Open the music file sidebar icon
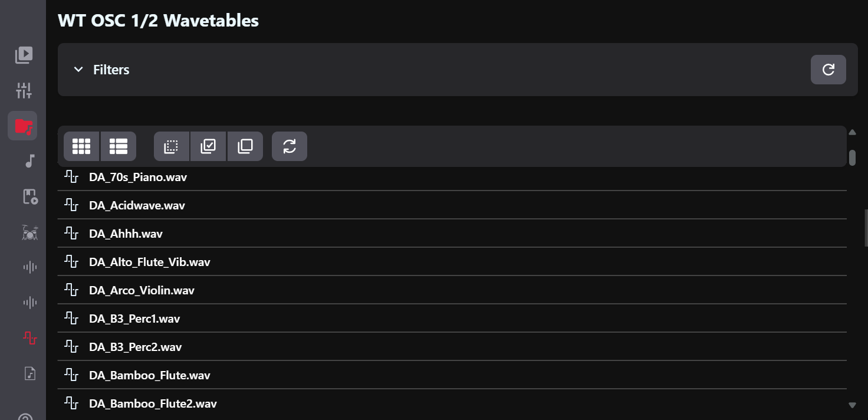Screen dimensions: 868x420 click(x=29, y=373)
